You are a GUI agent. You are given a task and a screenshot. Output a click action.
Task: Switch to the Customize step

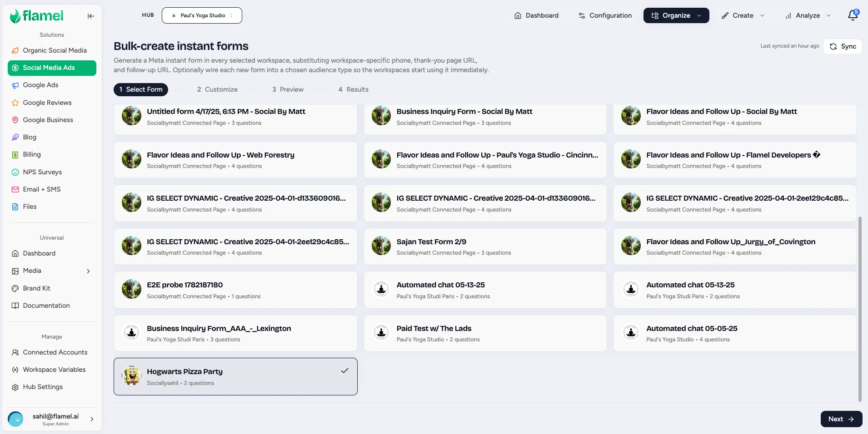coord(217,89)
